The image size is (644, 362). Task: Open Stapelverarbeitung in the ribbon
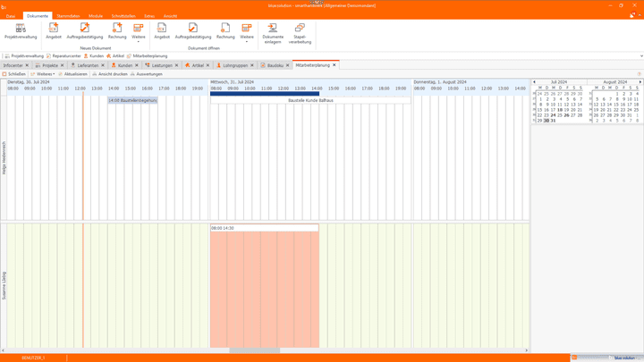(x=300, y=33)
